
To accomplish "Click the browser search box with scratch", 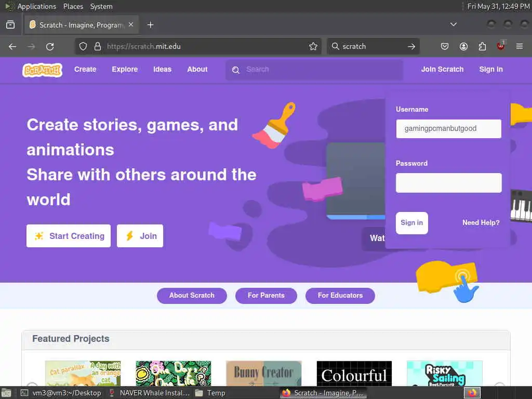I will click(x=373, y=46).
